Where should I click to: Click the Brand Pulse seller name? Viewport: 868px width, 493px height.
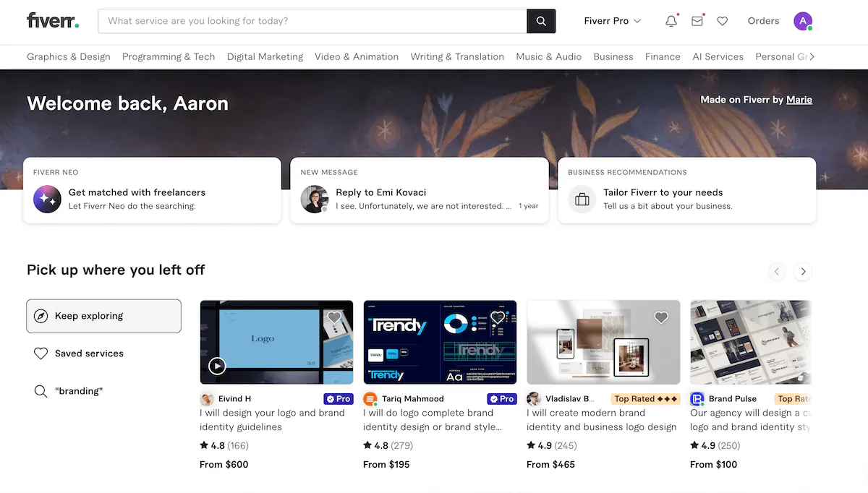click(733, 399)
